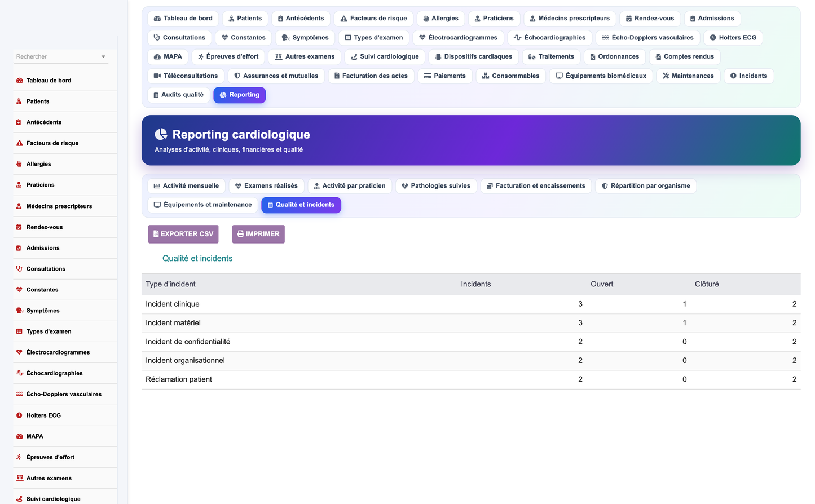Click the Téléconsultations camera icon in top nav

157,76
